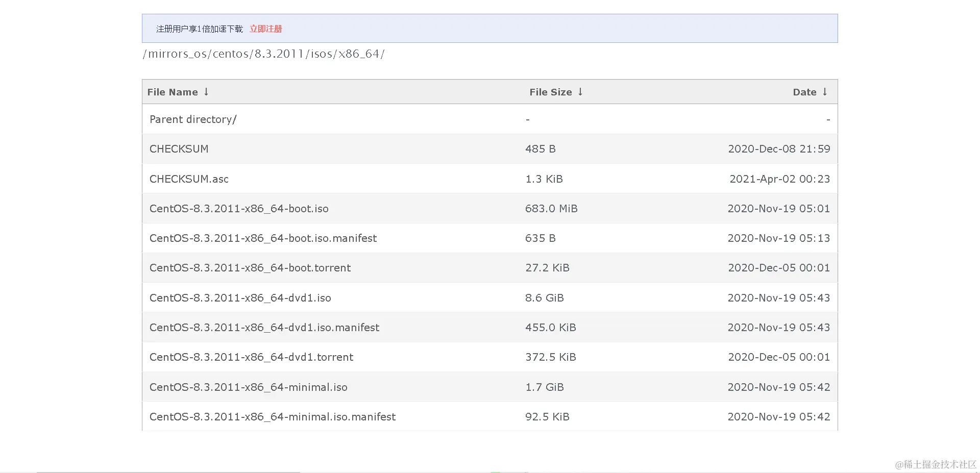Click the 455.0 KiB size value
Viewport: 980px width, 473px height.
551,328
